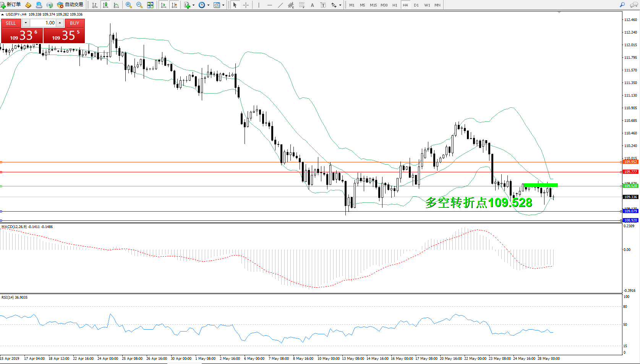Select the trendline drawing tool
640x364 pixels.
coord(280,5)
